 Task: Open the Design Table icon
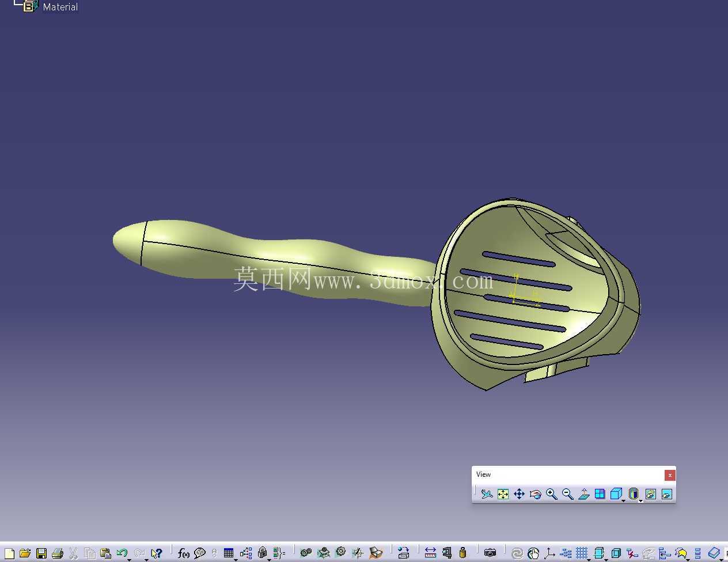(228, 553)
